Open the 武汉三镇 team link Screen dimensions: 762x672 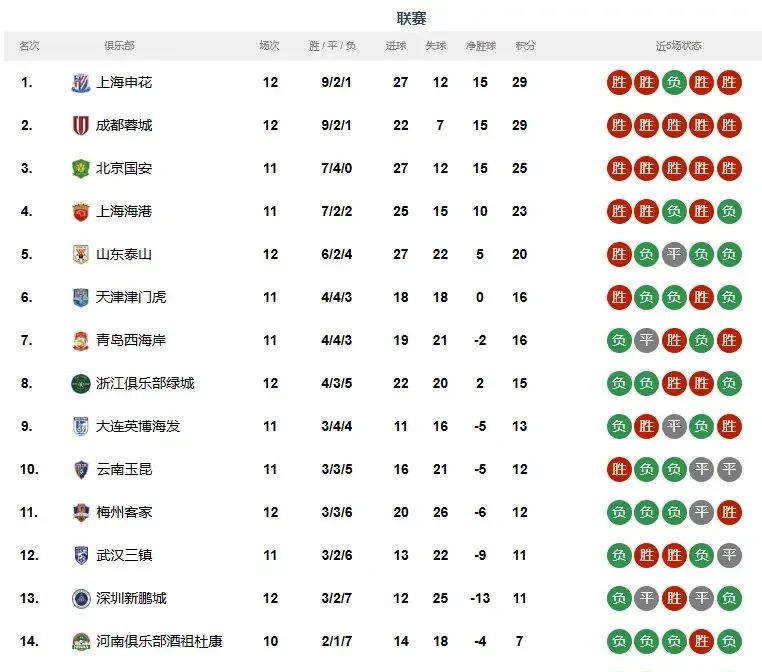click(x=124, y=556)
